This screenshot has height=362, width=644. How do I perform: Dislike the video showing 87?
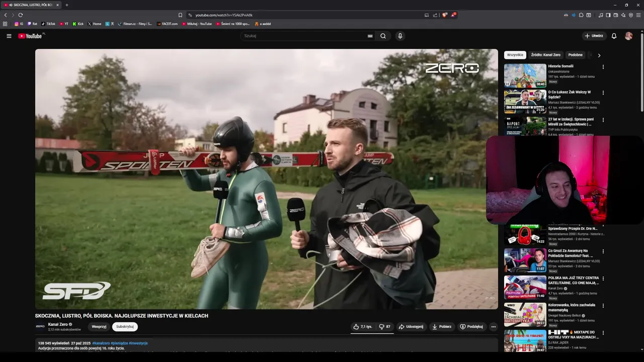point(385,326)
